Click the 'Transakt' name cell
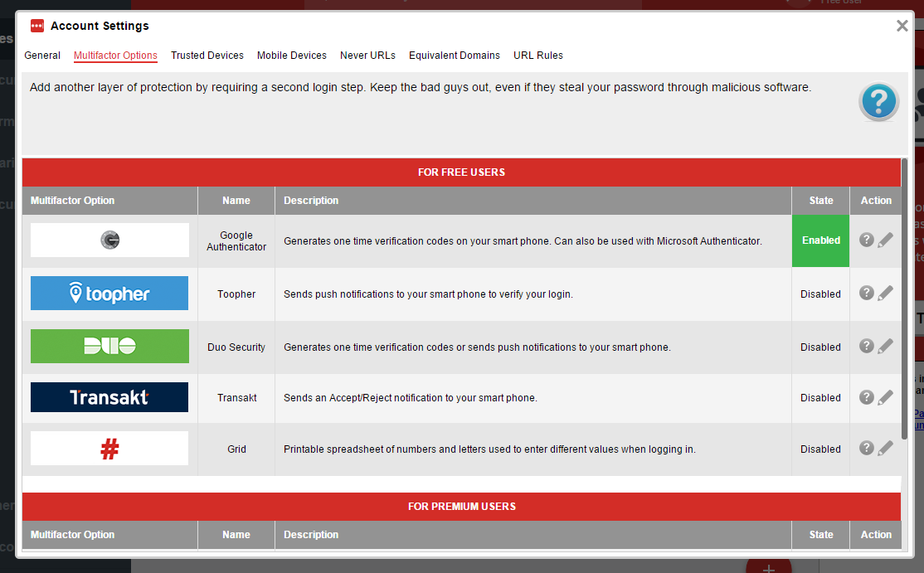This screenshot has height=573, width=924. 237,397
